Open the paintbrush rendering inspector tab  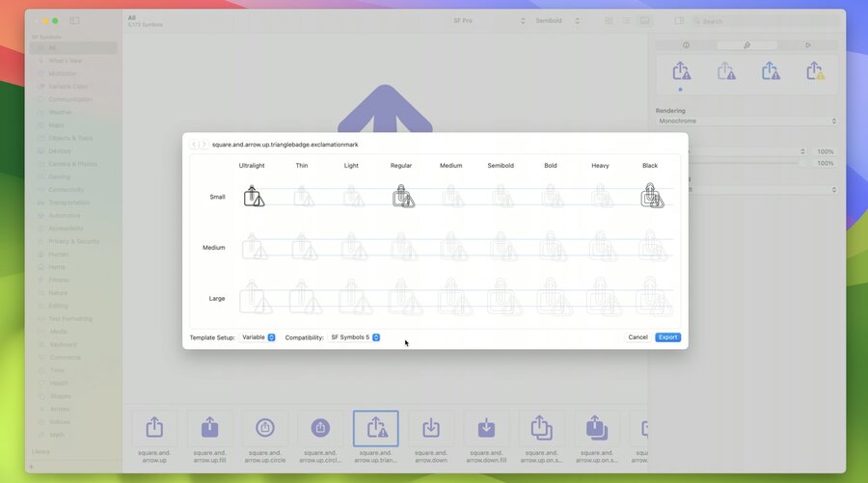746,44
